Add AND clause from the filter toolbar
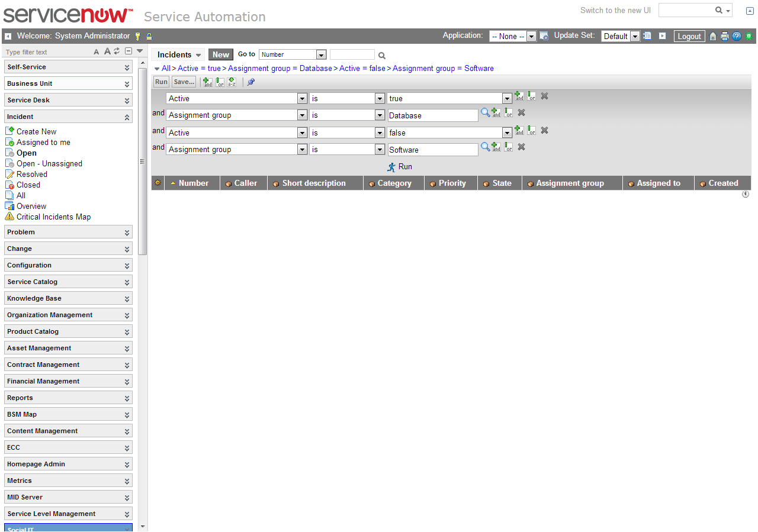 coord(207,82)
